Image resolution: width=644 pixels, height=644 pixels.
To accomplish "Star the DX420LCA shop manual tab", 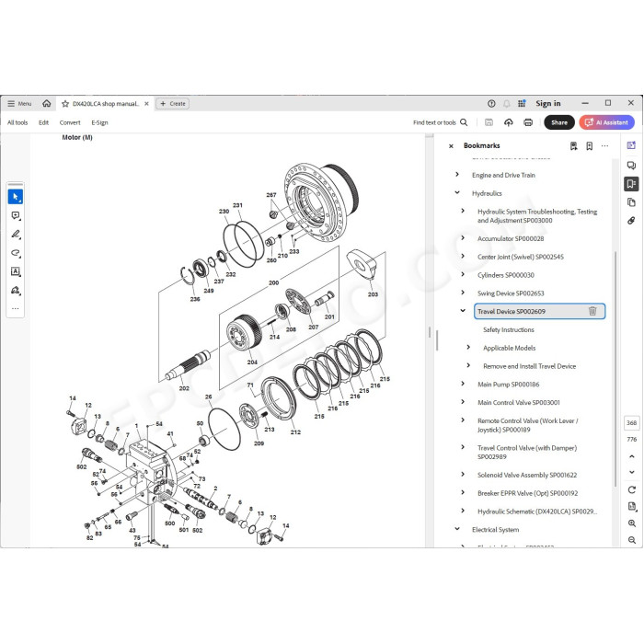I will 65,104.
